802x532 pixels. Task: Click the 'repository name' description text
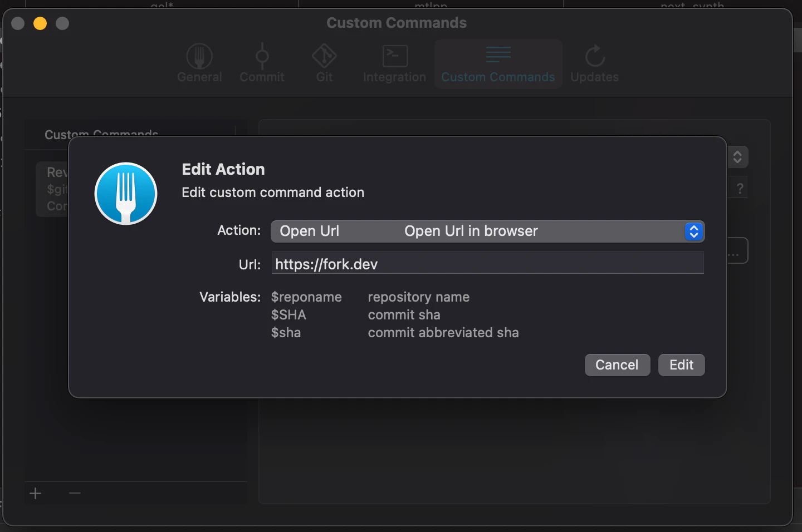(419, 297)
